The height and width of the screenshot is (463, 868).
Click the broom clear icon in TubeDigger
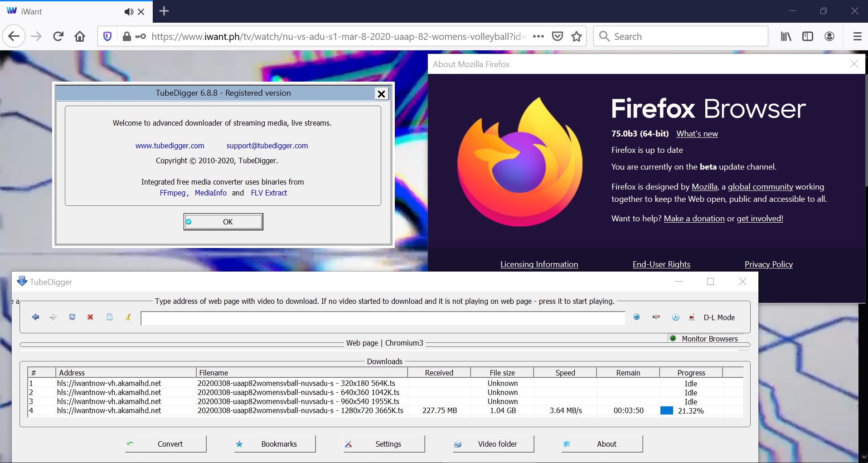(128, 317)
